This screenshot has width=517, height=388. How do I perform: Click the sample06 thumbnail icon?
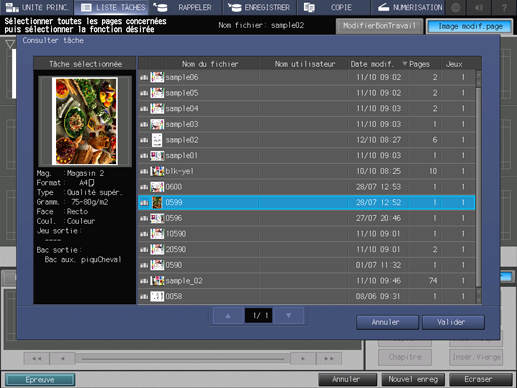point(157,77)
